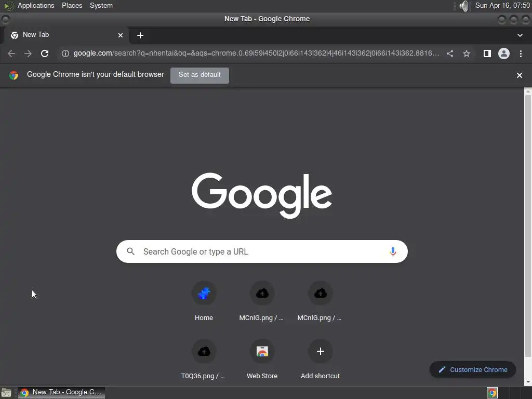This screenshot has height=399, width=532.
Task: Close the New Tab tab
Action: click(121, 35)
